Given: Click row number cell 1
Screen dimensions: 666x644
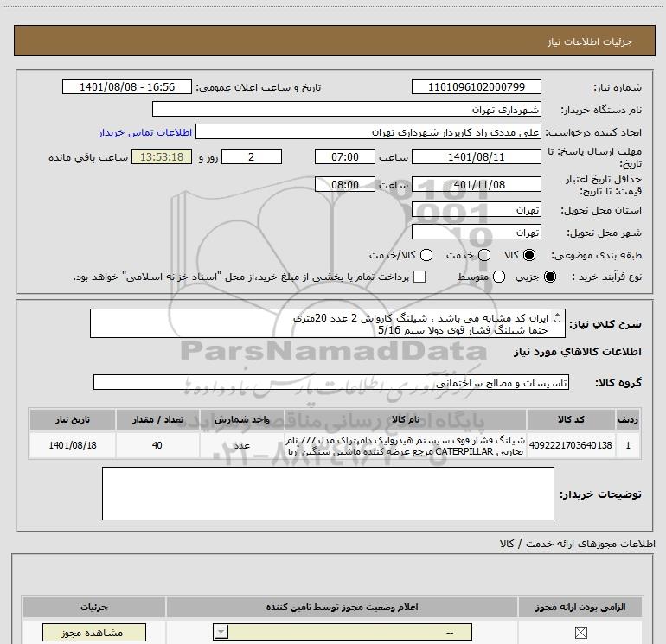Looking at the screenshot, I should [x=628, y=445].
